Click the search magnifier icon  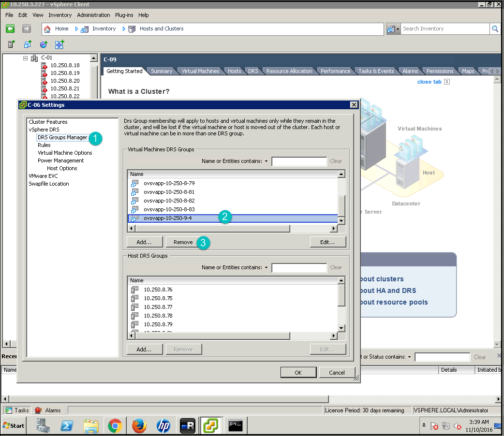click(x=495, y=29)
